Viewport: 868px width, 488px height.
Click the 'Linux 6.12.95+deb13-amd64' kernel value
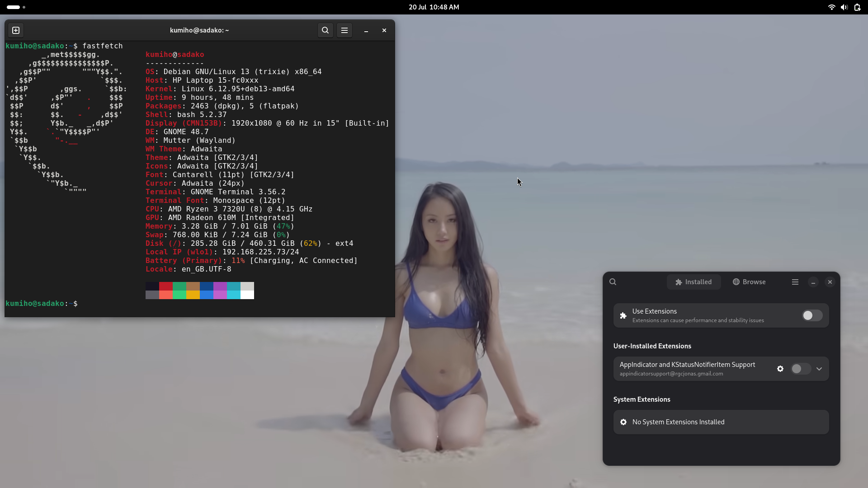click(238, 89)
